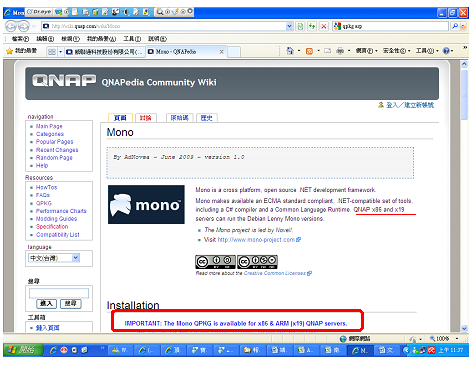Open the 安全性(S) command bar menu
The width and height of the screenshot is (470, 365).
click(x=396, y=51)
